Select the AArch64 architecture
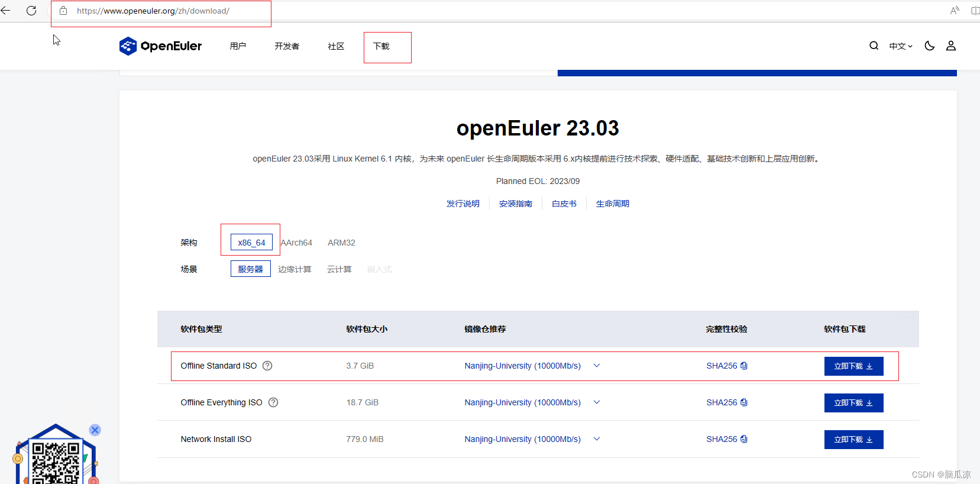The height and width of the screenshot is (484, 980). (x=296, y=243)
